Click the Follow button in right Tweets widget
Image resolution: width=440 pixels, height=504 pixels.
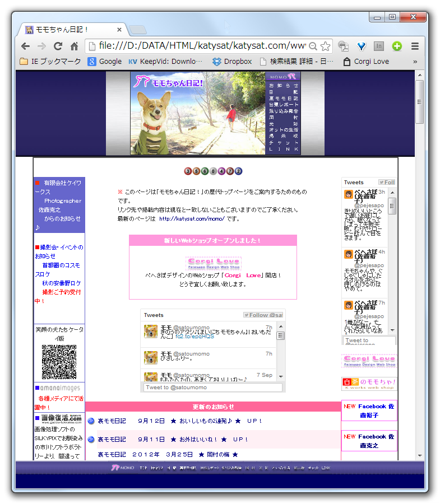pyautogui.click(x=387, y=182)
